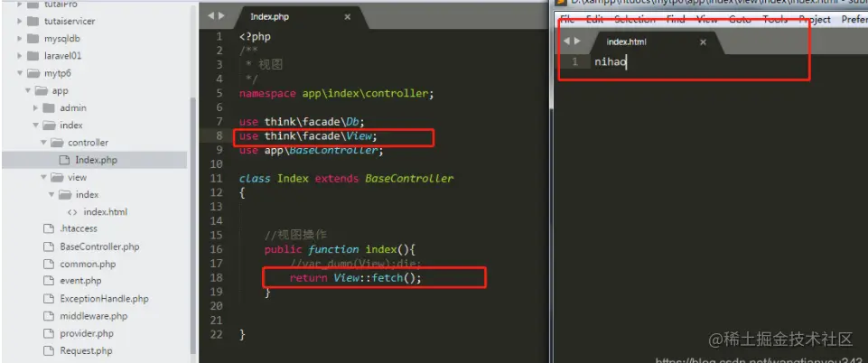Open the Selection menu
Screen dimensions: 868x363
(634, 19)
